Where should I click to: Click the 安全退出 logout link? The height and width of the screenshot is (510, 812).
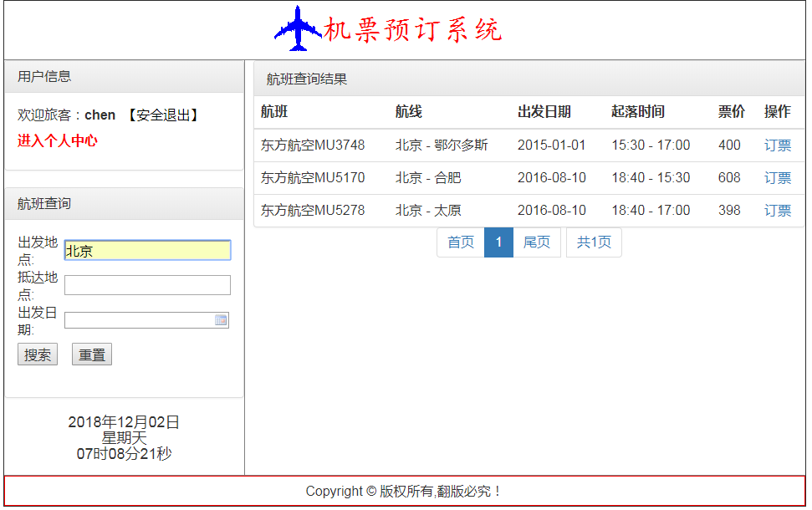point(163,115)
